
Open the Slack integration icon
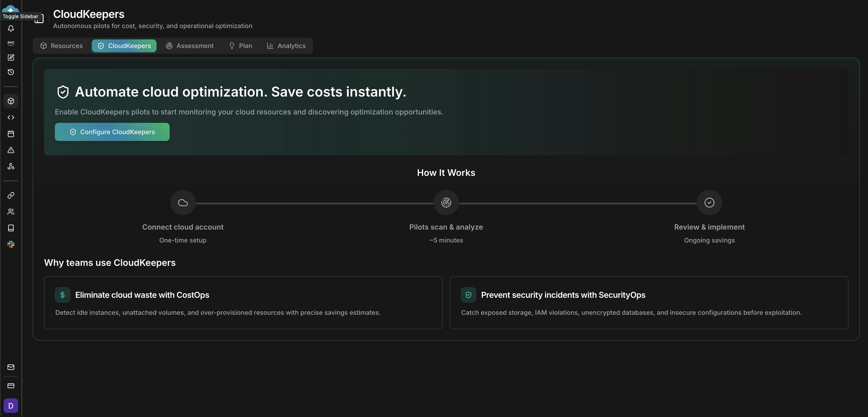pyautogui.click(x=10, y=244)
